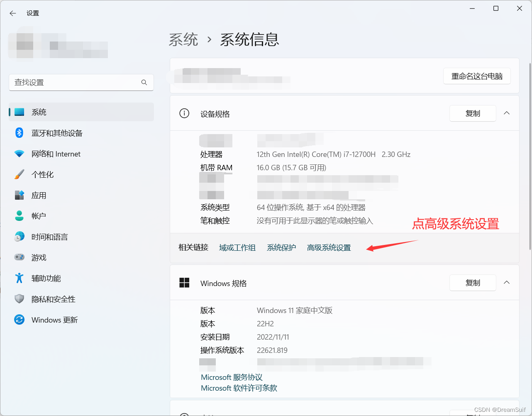The image size is (532, 416).
Task: Open 高级系统设置 link
Action: tap(329, 248)
